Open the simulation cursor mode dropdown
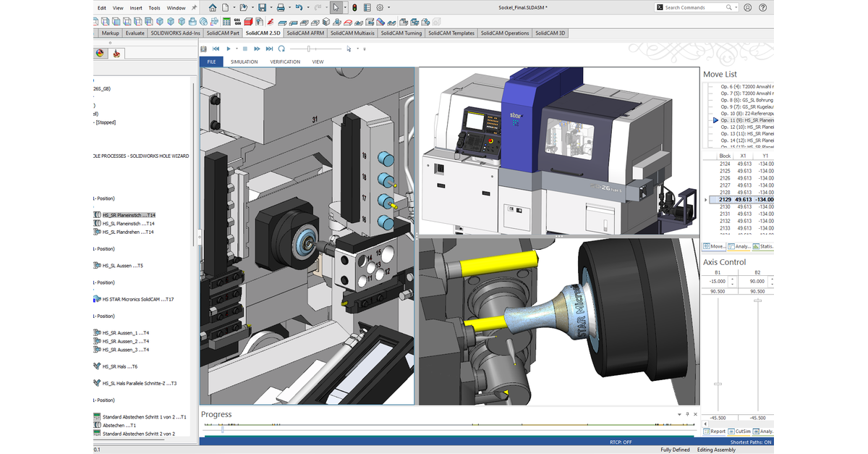This screenshot has width=868, height=454. 357,49
